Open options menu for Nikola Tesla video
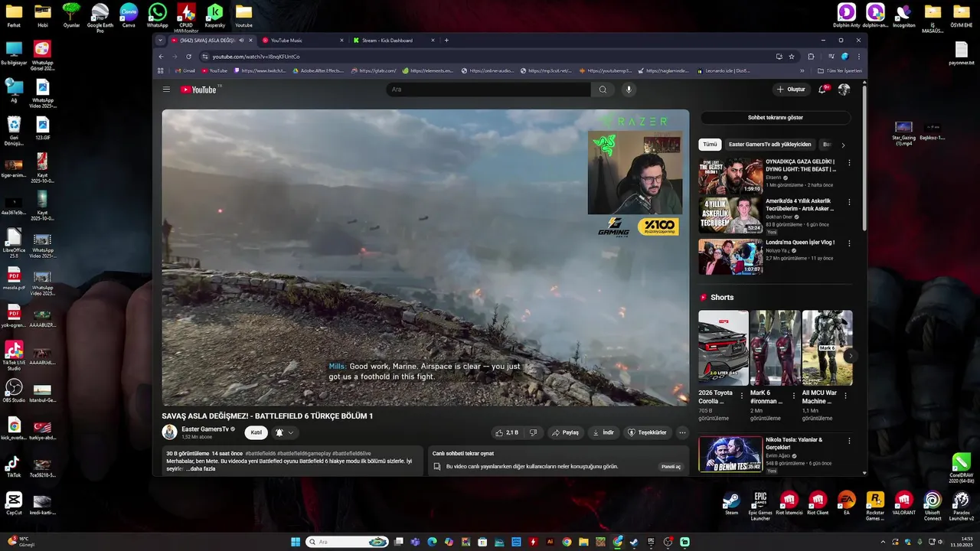Screen dimensions: 980x551 point(849,441)
